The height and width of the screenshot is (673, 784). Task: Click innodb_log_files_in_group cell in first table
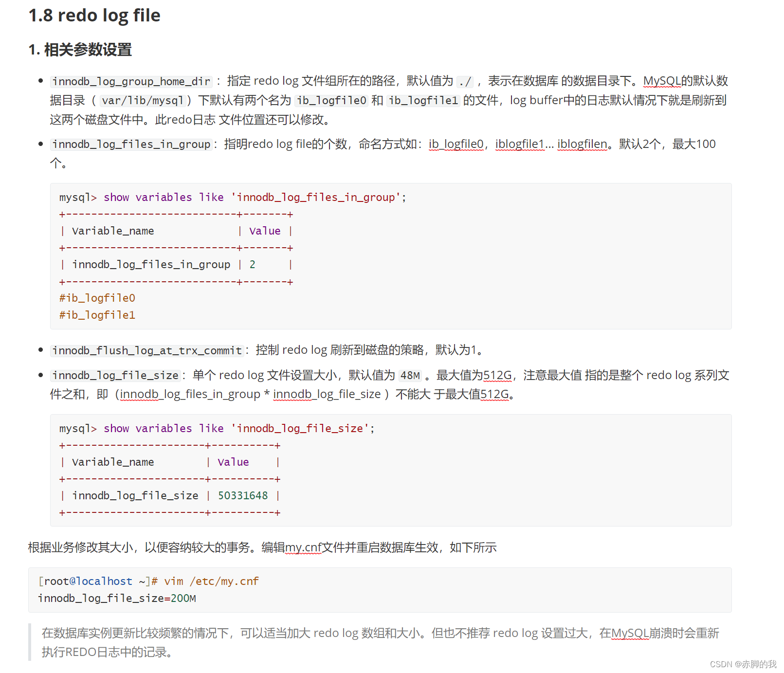click(151, 265)
